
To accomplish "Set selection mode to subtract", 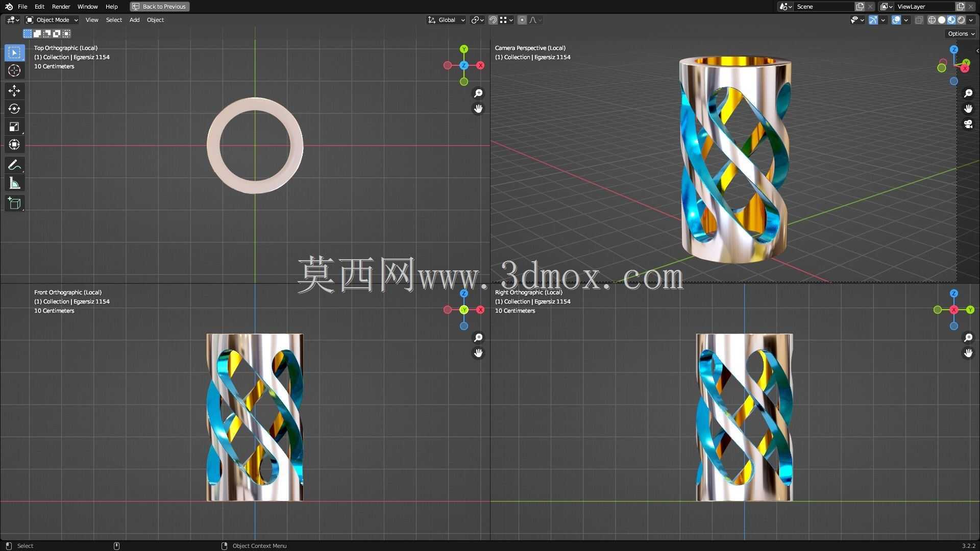I will (47, 34).
